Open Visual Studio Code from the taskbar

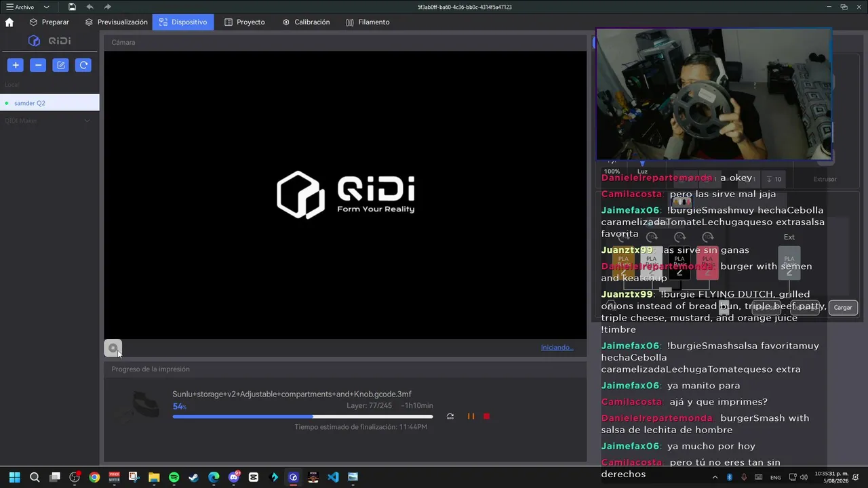(x=333, y=477)
